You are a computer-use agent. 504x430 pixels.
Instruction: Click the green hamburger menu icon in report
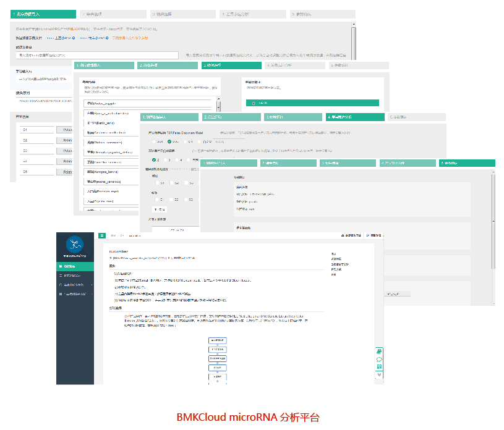tap(100, 235)
